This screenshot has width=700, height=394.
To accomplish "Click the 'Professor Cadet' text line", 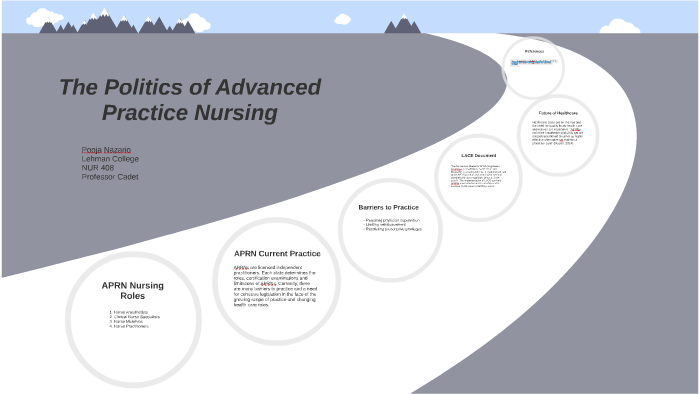I will pyautogui.click(x=110, y=177).
